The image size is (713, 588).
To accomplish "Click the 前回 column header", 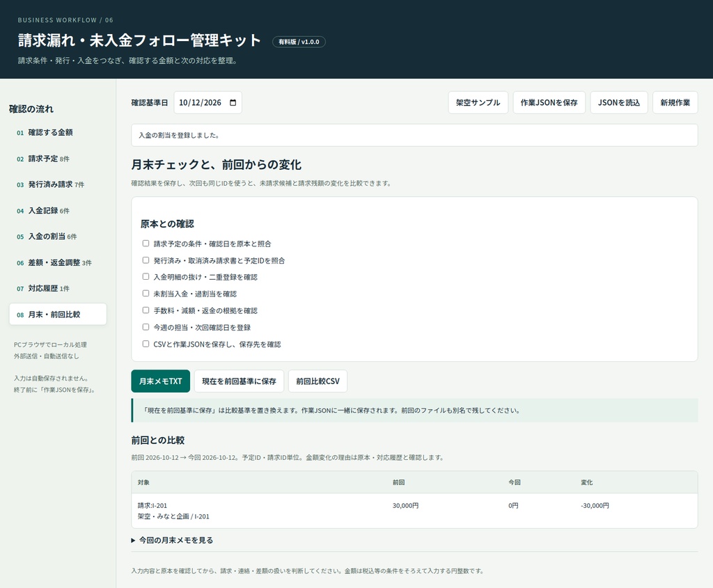I will click(399, 482).
